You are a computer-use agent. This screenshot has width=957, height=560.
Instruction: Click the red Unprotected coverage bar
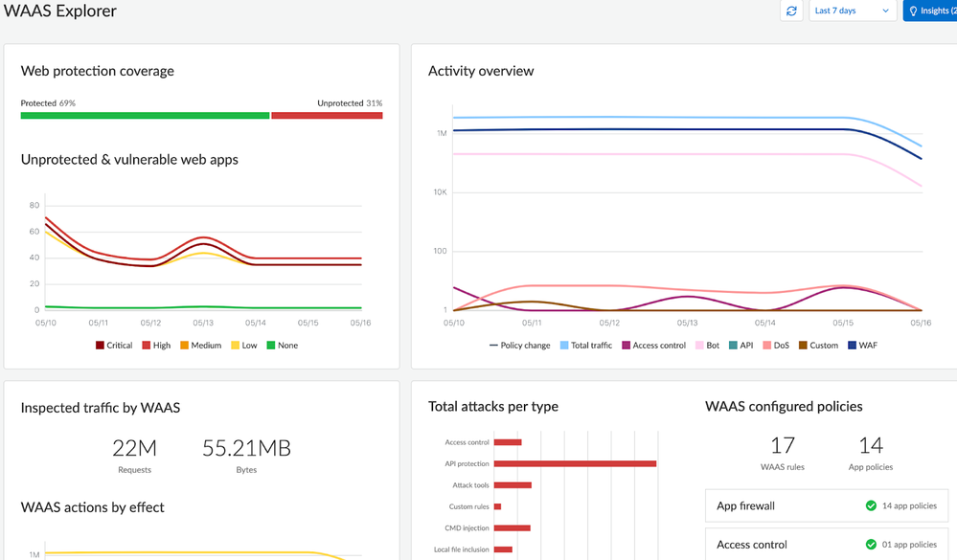click(x=327, y=116)
